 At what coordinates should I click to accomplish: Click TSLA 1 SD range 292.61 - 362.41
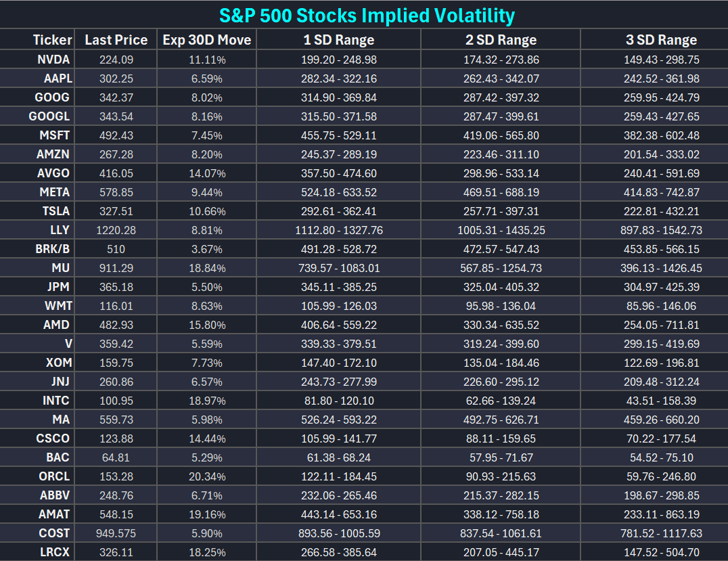click(x=339, y=211)
